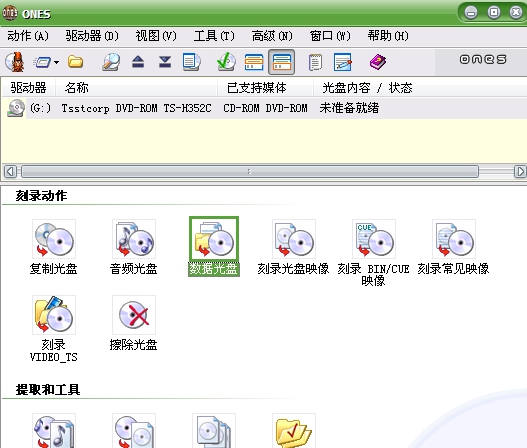Open the drive selection dropdown arrow
Viewport: 527px width, 448px height.
coord(56,62)
